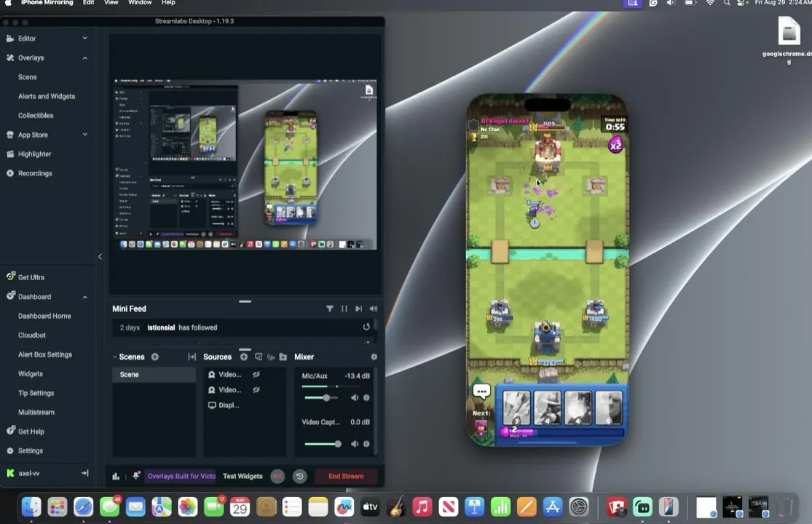
Task: Open Tip Settings page
Action: (x=36, y=393)
